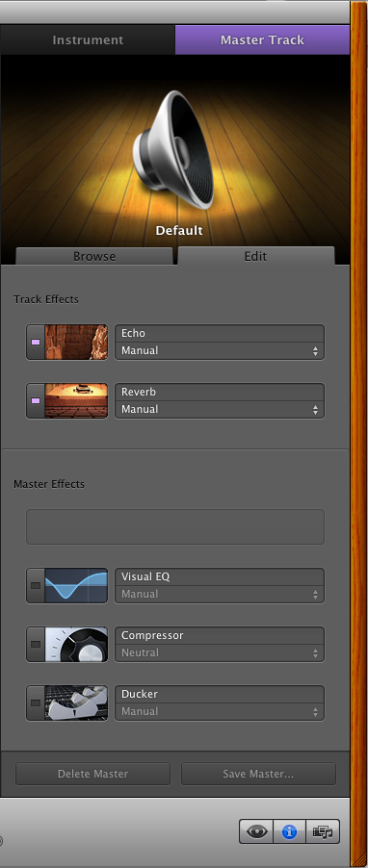This screenshot has width=368, height=868.
Task: Click the eye icon in bottom bar
Action: point(256,831)
